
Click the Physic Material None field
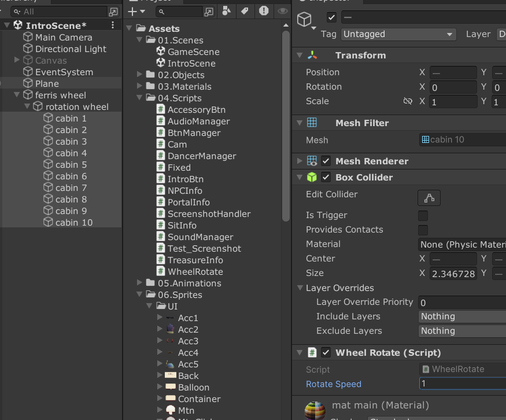pyautogui.click(x=462, y=244)
